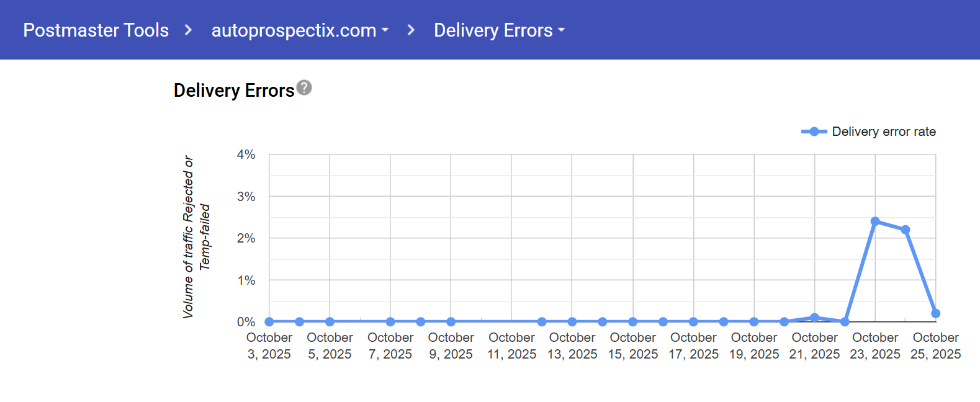980x402 pixels.
Task: Click the October 22 data point
Action: coord(845,321)
